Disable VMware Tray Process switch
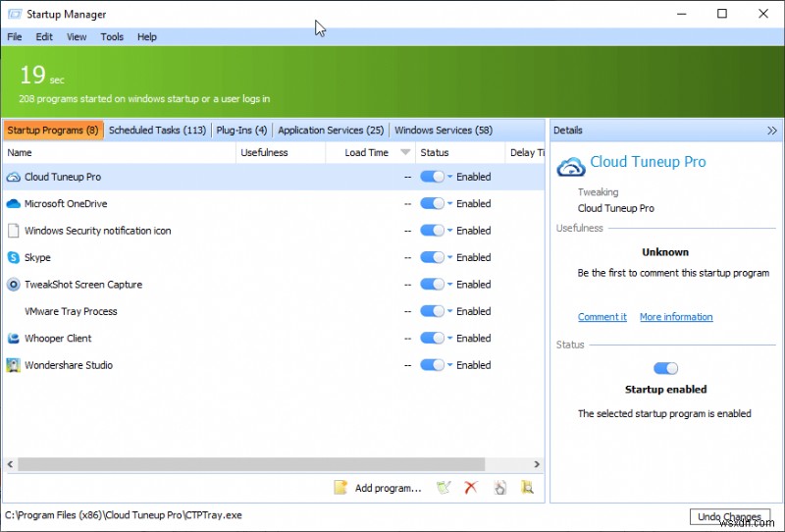The image size is (785, 532). (x=432, y=311)
